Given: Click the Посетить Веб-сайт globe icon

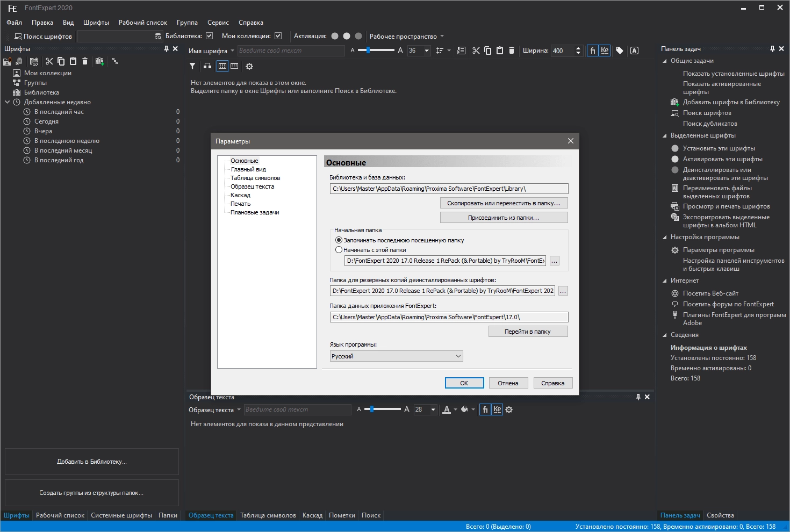Looking at the screenshot, I should [675, 293].
